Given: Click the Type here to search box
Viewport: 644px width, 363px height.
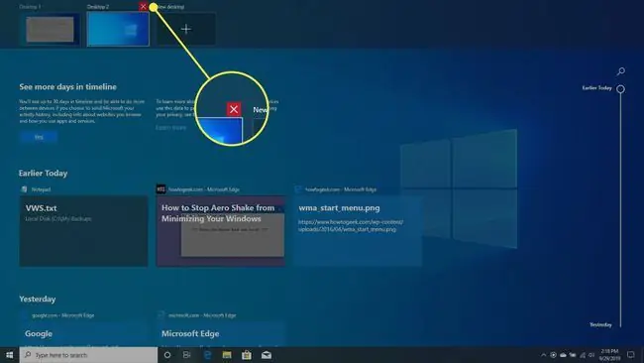Looking at the screenshot, I should pos(88,355).
